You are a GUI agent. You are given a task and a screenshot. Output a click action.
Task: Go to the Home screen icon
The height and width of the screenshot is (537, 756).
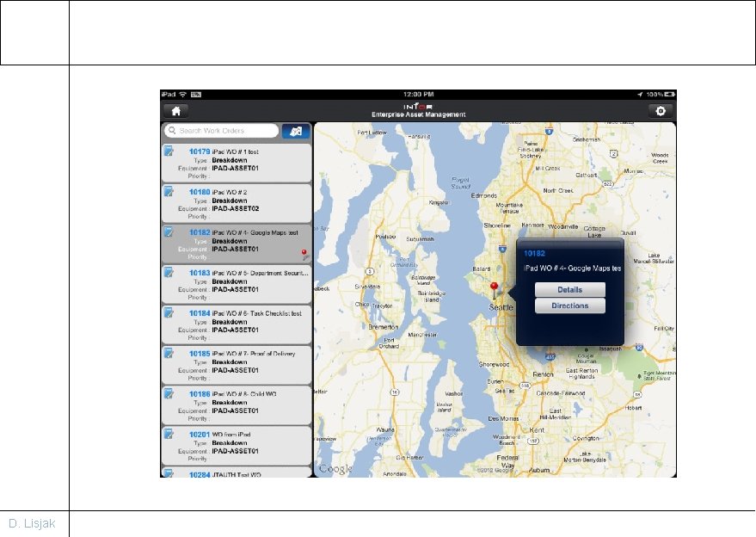click(176, 112)
